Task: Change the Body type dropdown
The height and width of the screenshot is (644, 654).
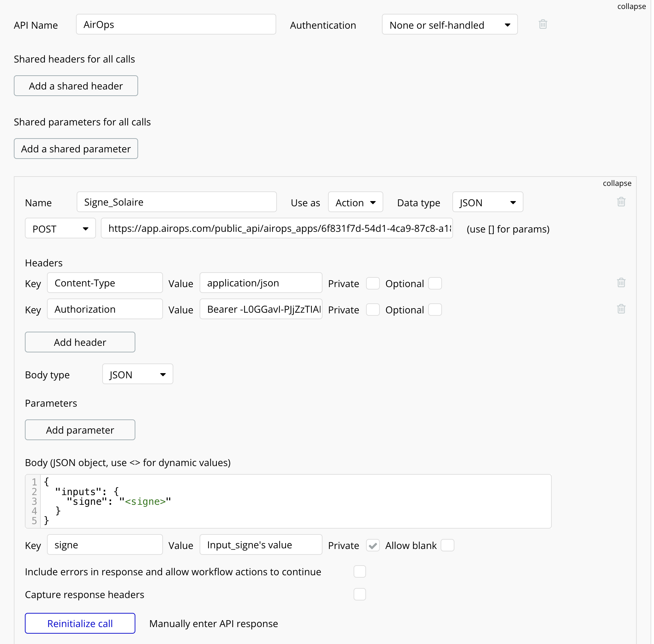Action: tap(137, 374)
